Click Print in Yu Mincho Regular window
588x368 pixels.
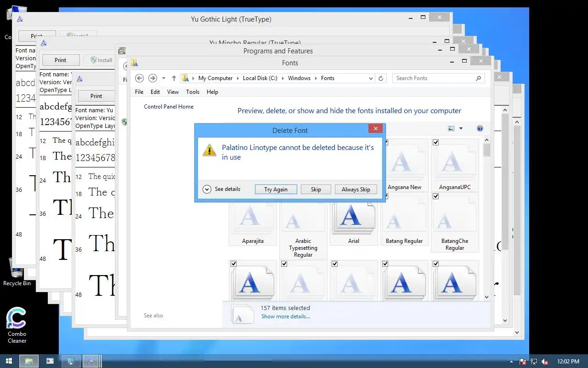click(x=61, y=60)
